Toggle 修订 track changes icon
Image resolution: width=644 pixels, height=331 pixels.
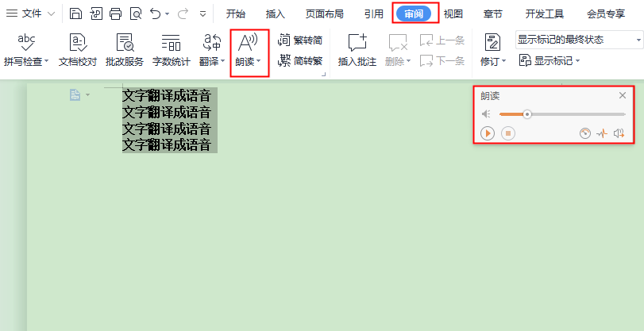(492, 42)
